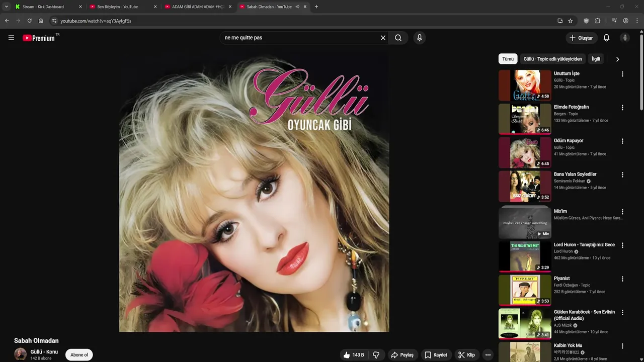Play Bana Yalan Soylediler recommendation title
Screen dimensions: 644x362
click(x=575, y=174)
